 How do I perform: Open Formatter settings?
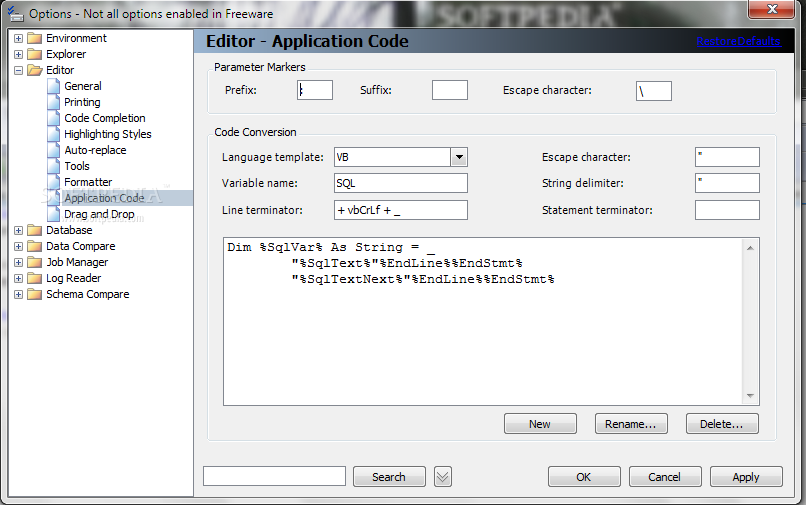(88, 182)
